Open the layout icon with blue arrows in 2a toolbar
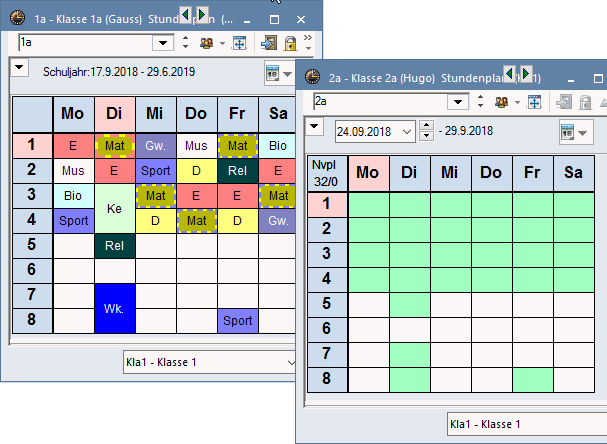Screen dimensions: 607x444 click(535, 102)
